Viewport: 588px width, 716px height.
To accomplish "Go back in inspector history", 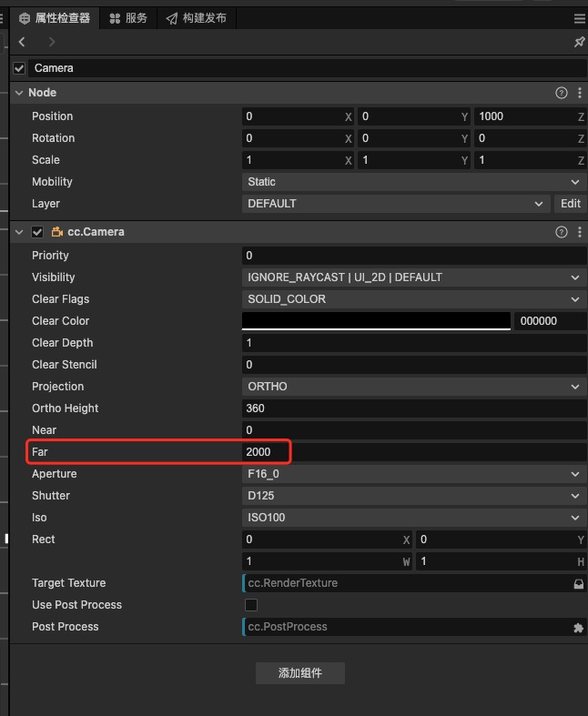I will [x=22, y=42].
